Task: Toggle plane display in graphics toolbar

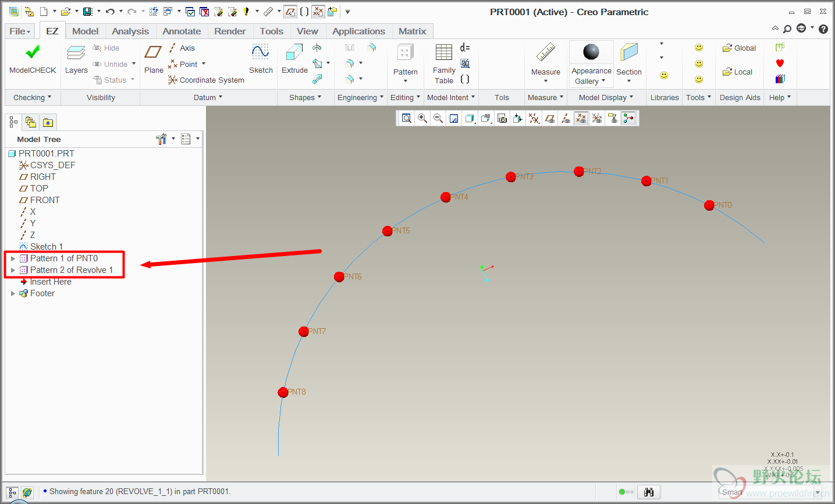Action: [550, 119]
